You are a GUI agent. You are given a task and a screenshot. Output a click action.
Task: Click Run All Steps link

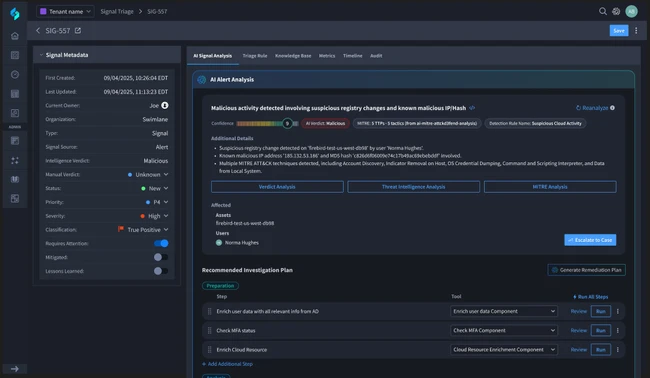tap(591, 297)
